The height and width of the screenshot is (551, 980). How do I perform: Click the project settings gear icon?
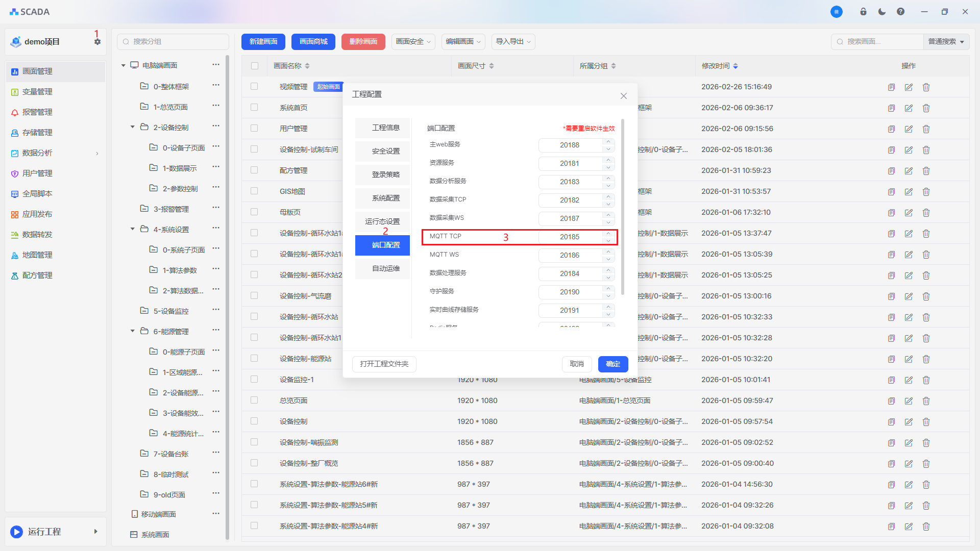coord(97,42)
